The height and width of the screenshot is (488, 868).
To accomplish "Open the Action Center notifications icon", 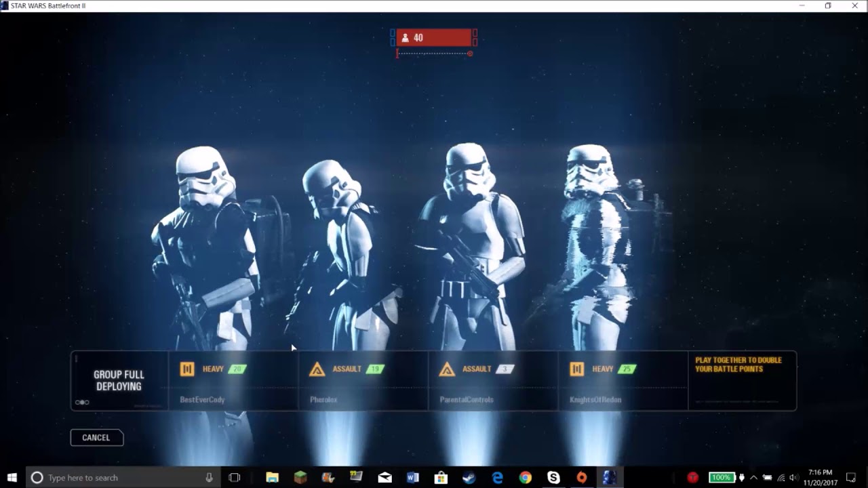I will point(852,478).
